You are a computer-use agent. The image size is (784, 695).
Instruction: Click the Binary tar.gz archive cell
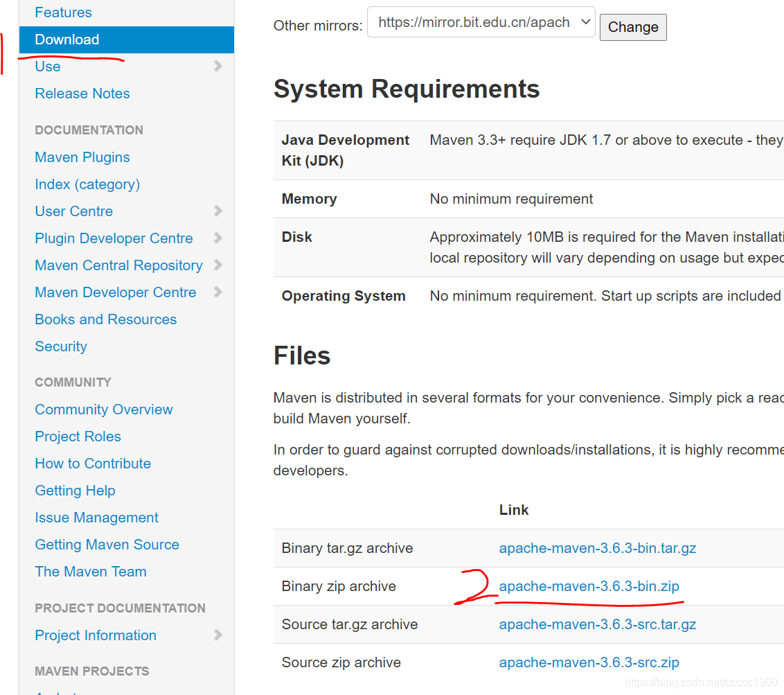click(x=347, y=548)
